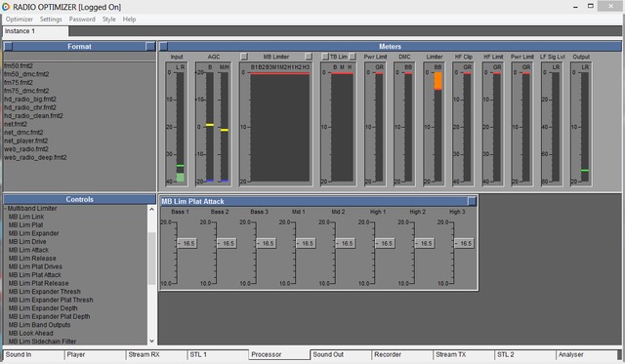The width and height of the screenshot is (625, 364).
Task: Select the Processor tab
Action: [279, 354]
